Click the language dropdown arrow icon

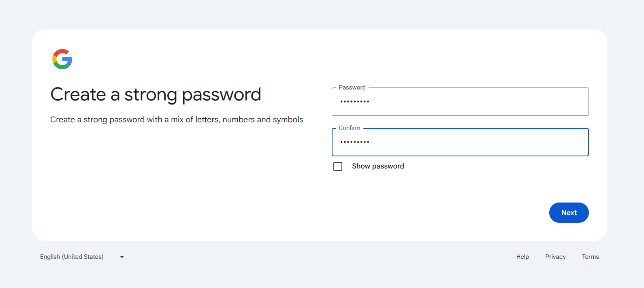(x=122, y=257)
